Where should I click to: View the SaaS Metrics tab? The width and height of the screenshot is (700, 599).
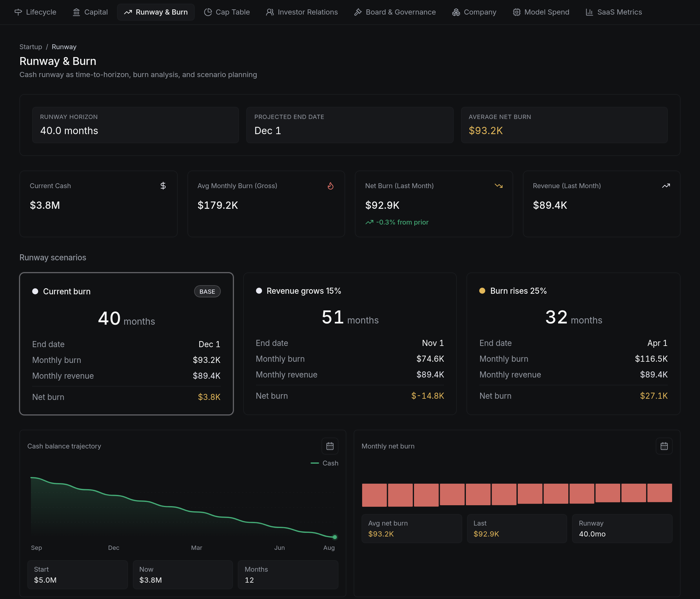pyautogui.click(x=614, y=12)
